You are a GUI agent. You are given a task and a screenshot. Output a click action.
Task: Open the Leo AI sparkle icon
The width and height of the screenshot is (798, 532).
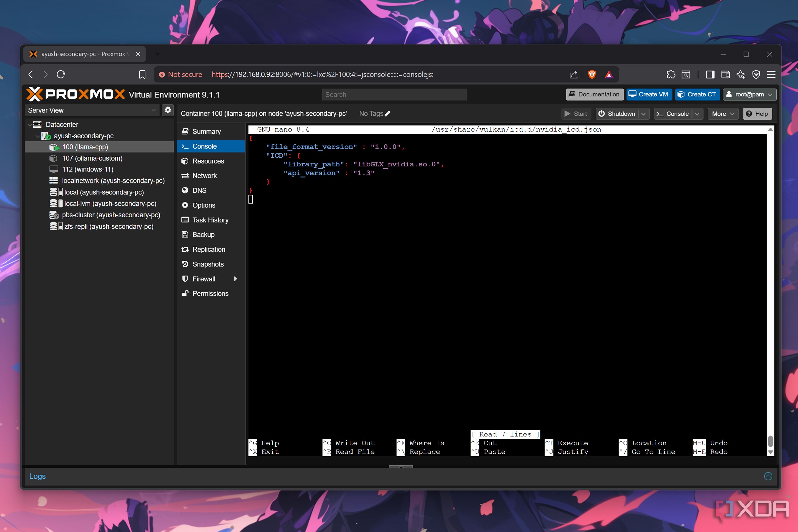(741, 74)
